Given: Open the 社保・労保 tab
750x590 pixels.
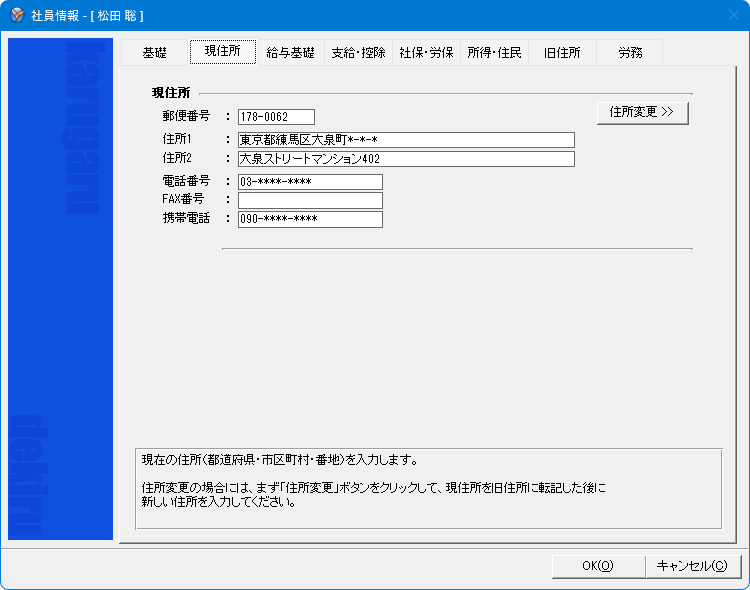Looking at the screenshot, I should click(426, 53).
